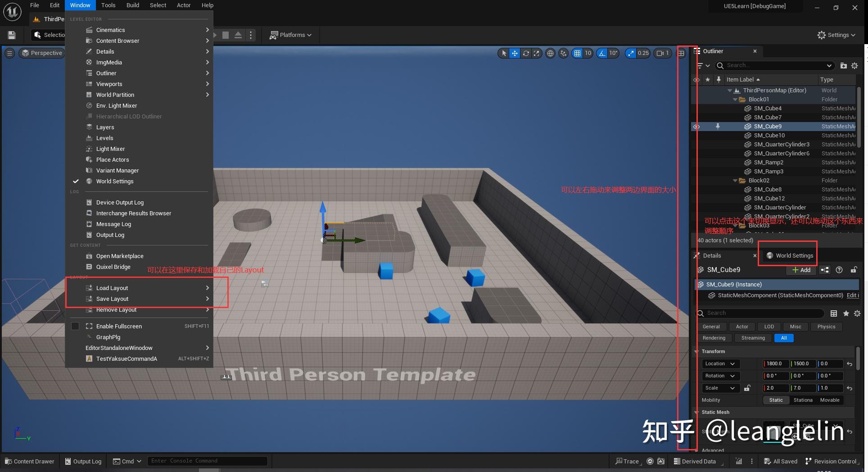
Task: Open the Outliner settings gear icon
Action: [x=855, y=65]
